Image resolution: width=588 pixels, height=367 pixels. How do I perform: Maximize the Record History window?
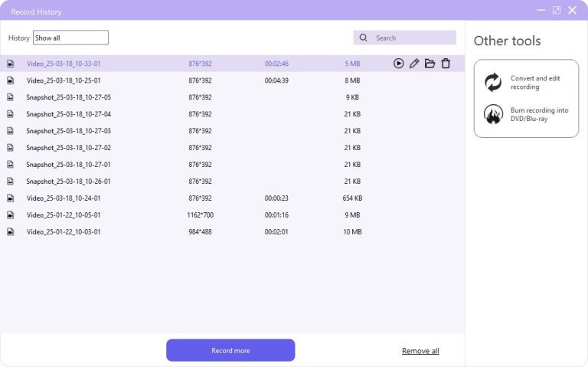557,11
